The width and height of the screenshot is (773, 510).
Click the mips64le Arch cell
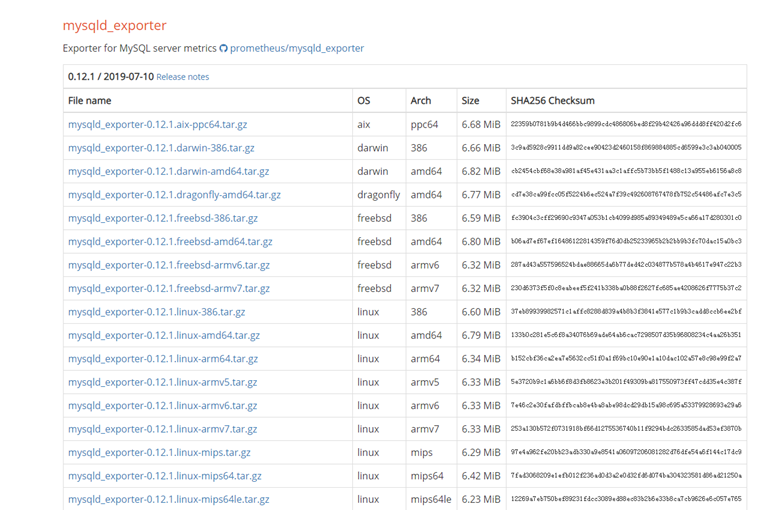(x=431, y=499)
